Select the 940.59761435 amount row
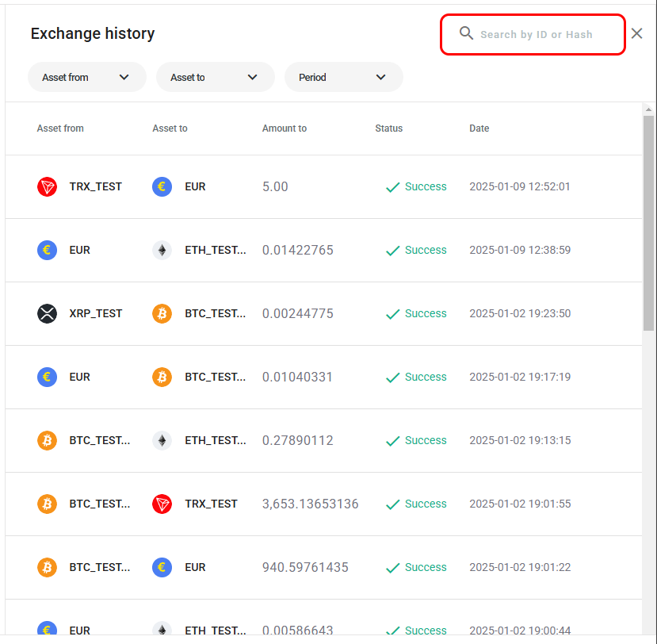This screenshot has height=644, width=657. 305,567
